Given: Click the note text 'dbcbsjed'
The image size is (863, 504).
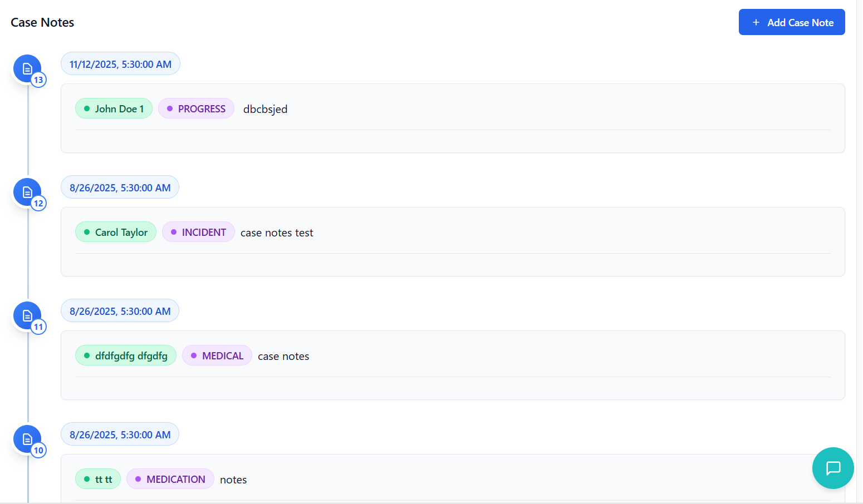Looking at the screenshot, I should (x=265, y=110).
